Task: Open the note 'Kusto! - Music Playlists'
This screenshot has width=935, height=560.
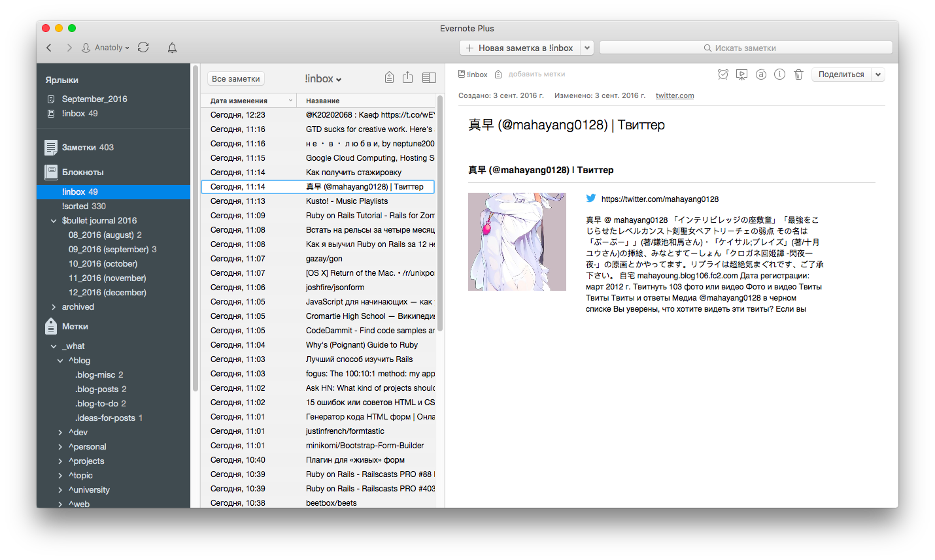Action: click(318, 201)
